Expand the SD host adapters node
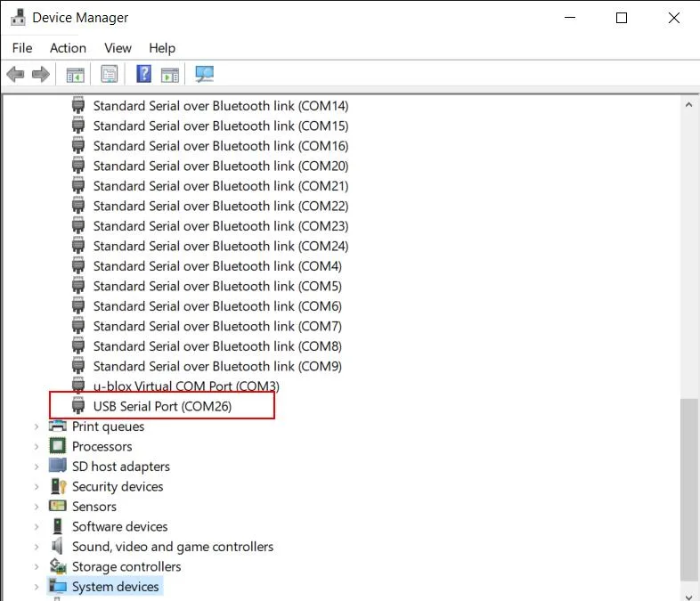 pos(37,467)
